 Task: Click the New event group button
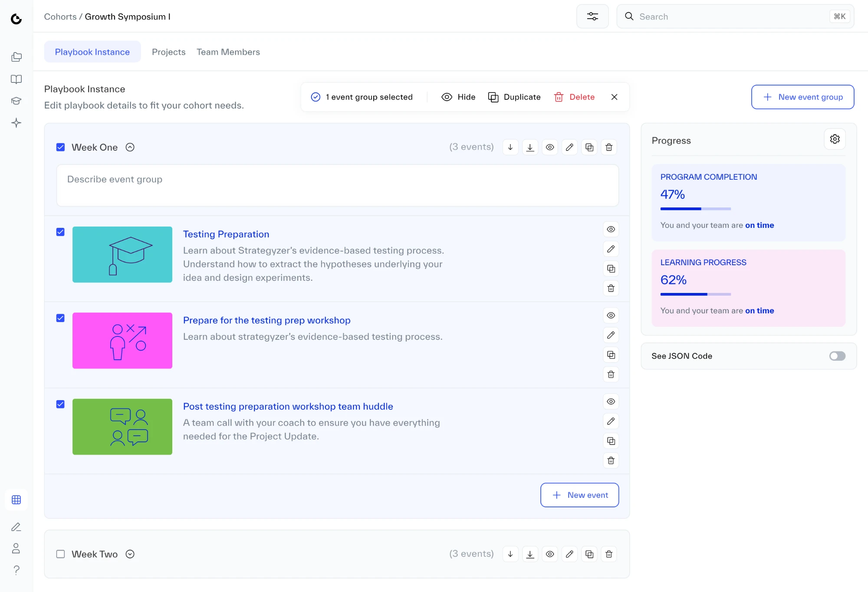(802, 97)
